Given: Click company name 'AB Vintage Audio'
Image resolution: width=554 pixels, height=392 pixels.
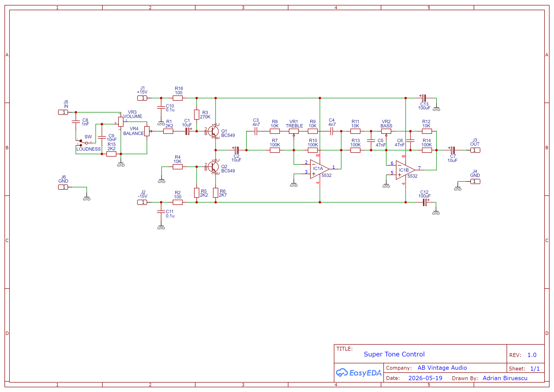Looking at the screenshot, I should coord(442,368).
